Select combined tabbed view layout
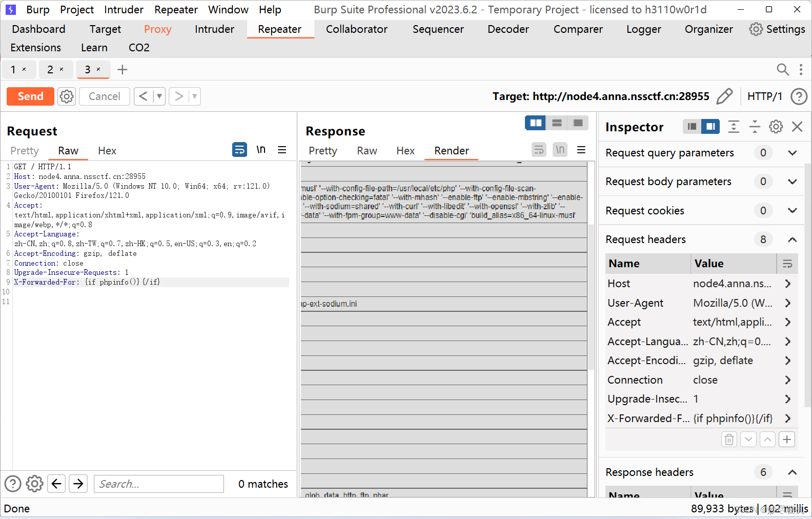This screenshot has width=812, height=519. [x=578, y=123]
